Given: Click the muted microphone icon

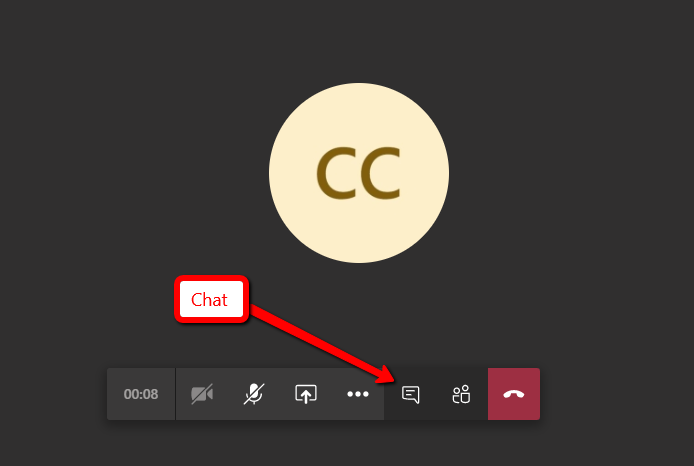Looking at the screenshot, I should click(254, 394).
